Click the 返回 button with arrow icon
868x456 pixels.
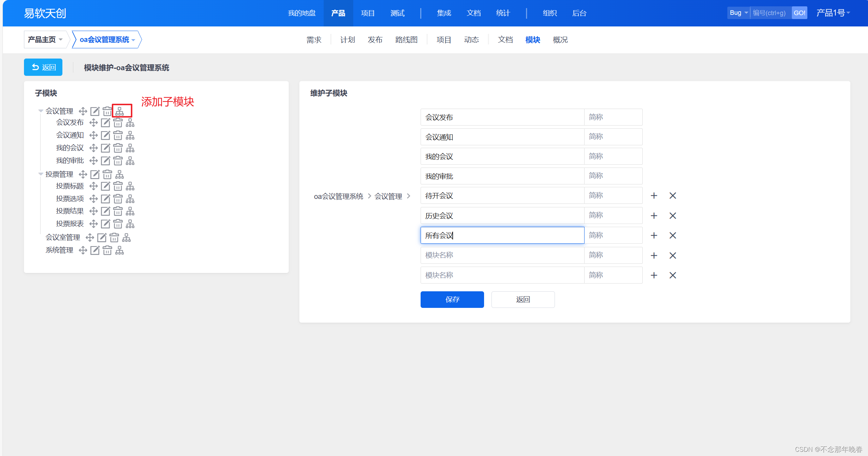(x=43, y=67)
